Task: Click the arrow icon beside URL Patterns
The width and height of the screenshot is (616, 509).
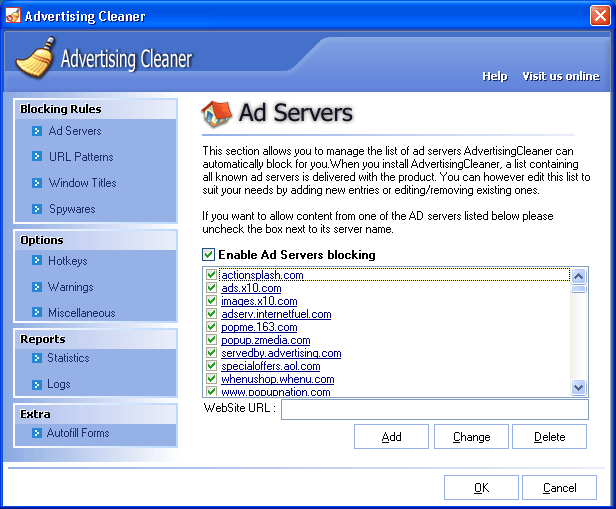Action: (37, 157)
